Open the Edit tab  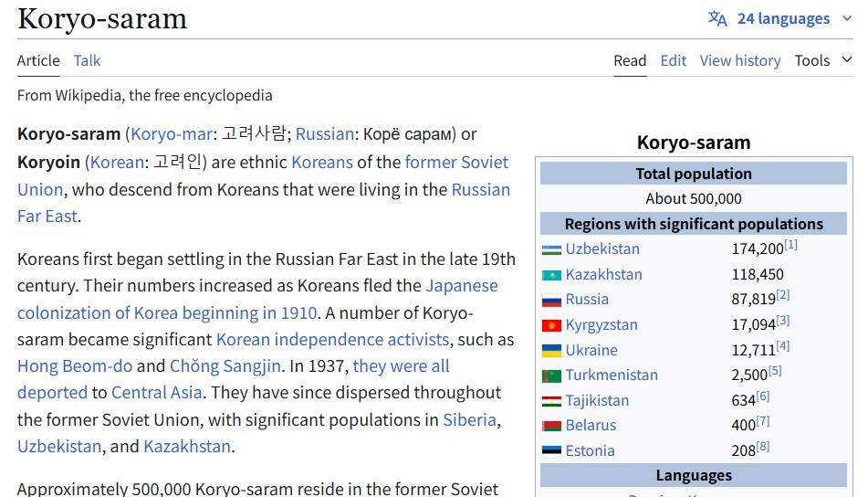point(674,60)
